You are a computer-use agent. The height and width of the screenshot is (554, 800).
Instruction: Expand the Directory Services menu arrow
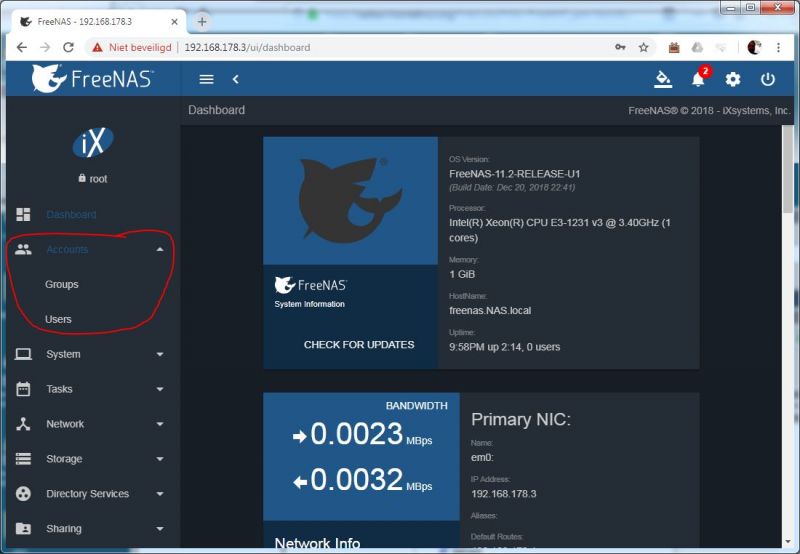tap(160, 494)
